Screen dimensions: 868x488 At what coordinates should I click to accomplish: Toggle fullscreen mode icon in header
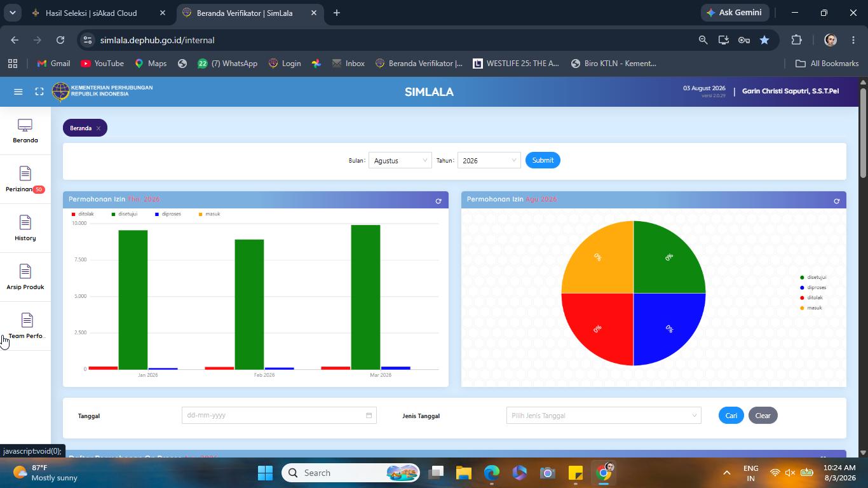pyautogui.click(x=39, y=91)
